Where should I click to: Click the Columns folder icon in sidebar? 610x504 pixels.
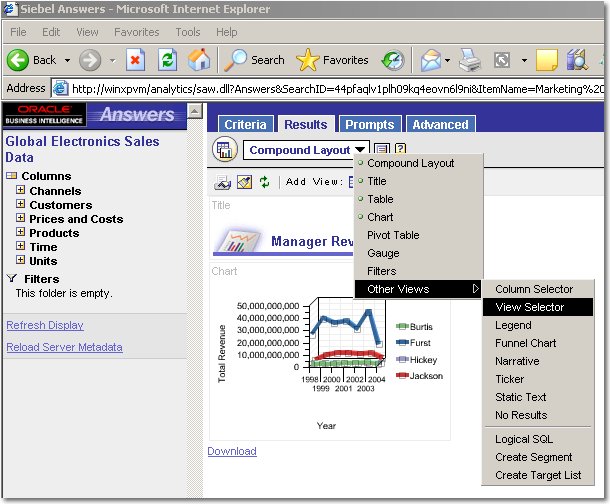pyautogui.click(x=12, y=176)
